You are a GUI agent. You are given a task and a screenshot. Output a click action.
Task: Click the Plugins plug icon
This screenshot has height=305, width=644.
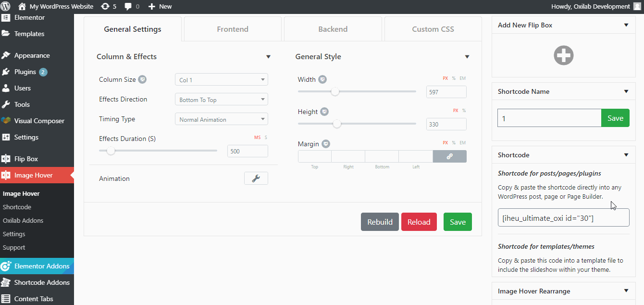tap(6, 72)
